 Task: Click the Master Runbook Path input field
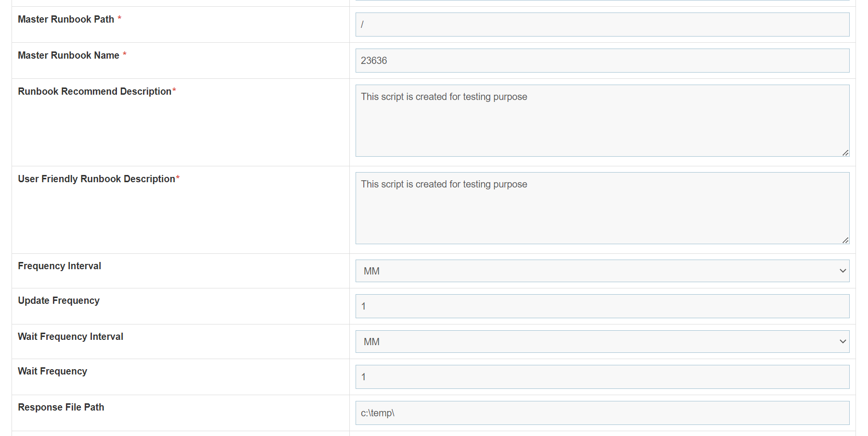tap(602, 25)
